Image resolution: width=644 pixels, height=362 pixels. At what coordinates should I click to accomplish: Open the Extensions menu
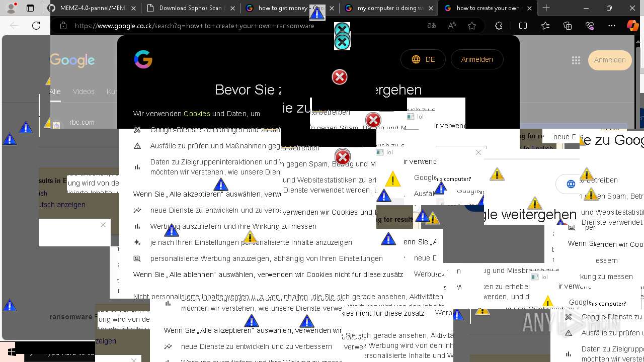tap(499, 26)
